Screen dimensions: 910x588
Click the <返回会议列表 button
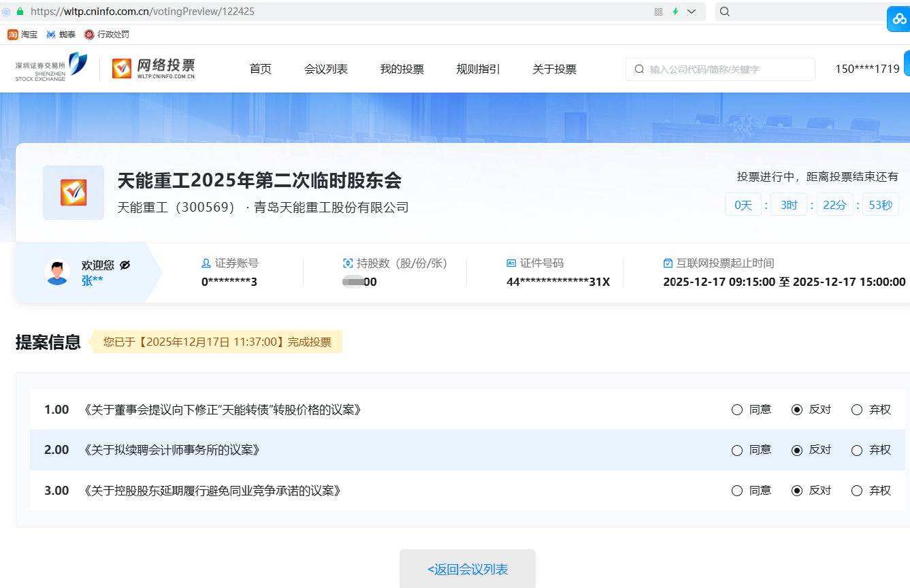pyautogui.click(x=468, y=569)
